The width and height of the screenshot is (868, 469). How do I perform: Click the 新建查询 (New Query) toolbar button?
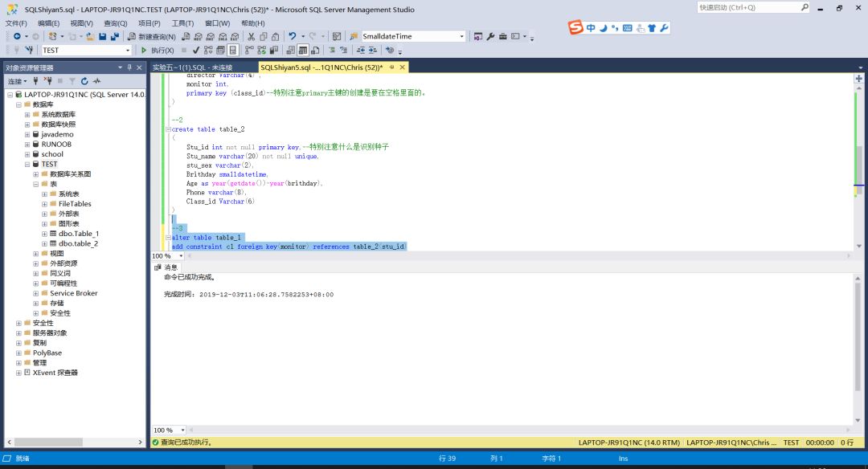pos(151,37)
